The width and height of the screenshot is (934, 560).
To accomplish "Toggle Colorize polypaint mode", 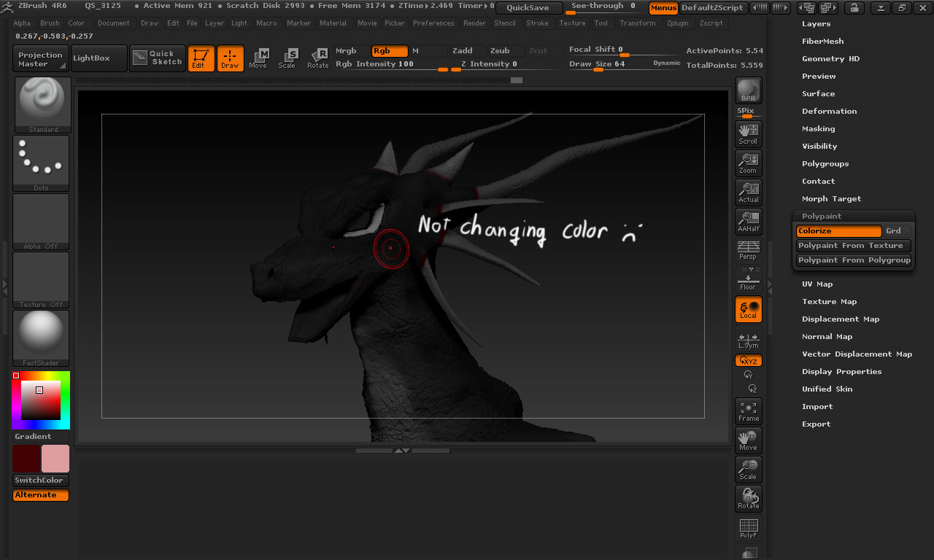I will pyautogui.click(x=838, y=230).
